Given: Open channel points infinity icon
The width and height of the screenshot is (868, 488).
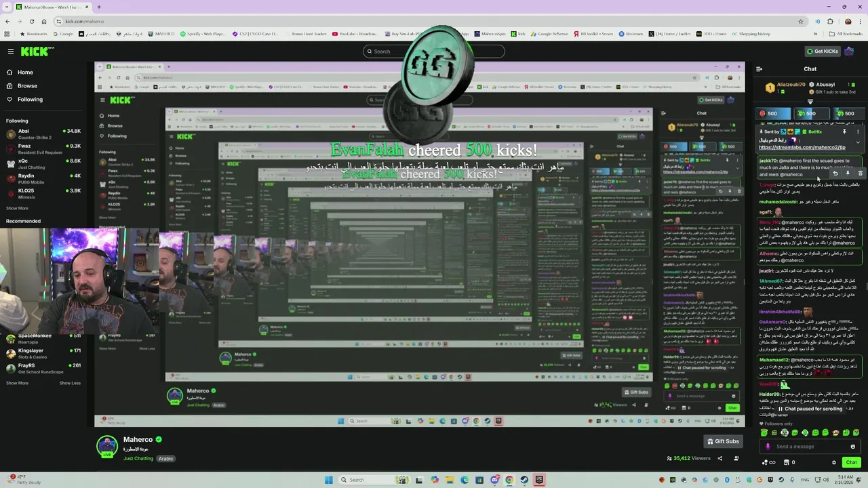Looking at the screenshot, I should pos(768,463).
